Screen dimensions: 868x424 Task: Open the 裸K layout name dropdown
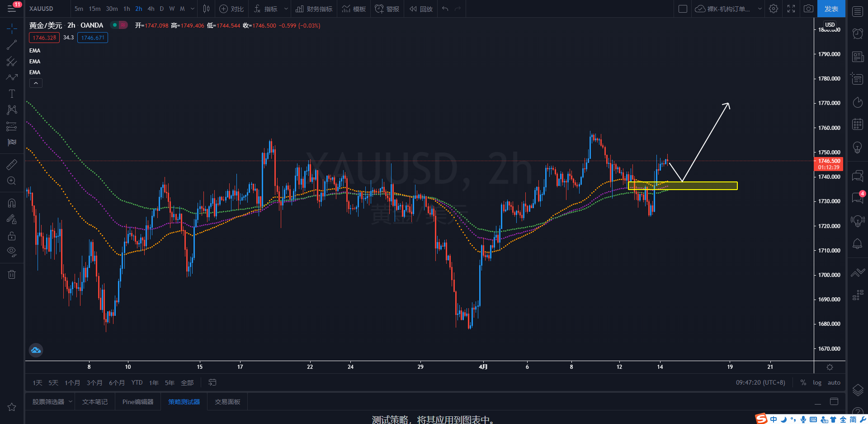pyautogui.click(x=759, y=9)
